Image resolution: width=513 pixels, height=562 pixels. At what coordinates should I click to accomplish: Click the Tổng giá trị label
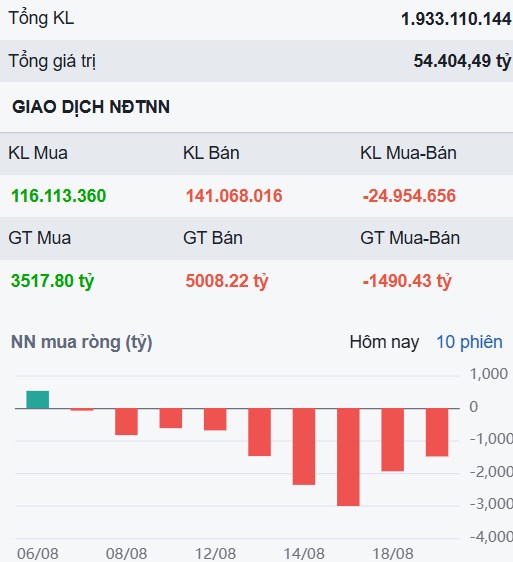pos(52,61)
